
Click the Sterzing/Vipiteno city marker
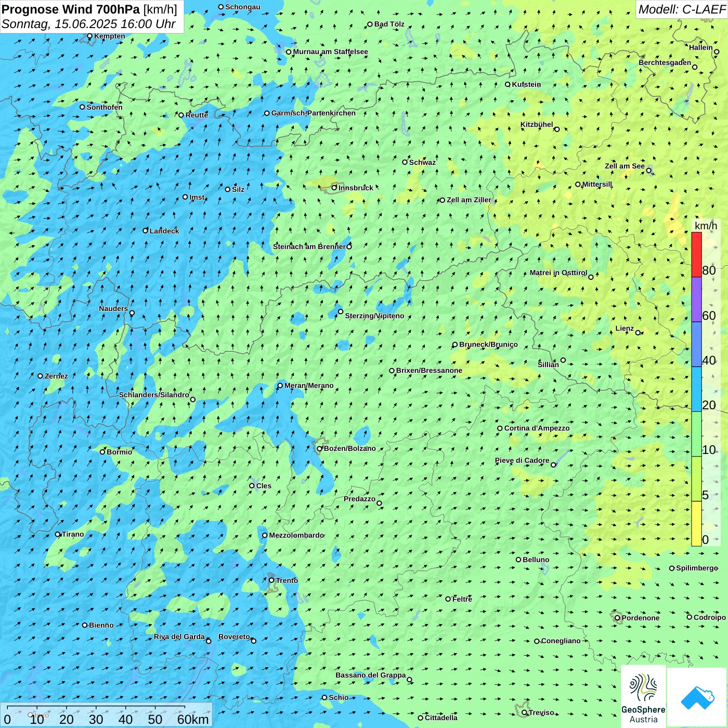pyautogui.click(x=341, y=311)
